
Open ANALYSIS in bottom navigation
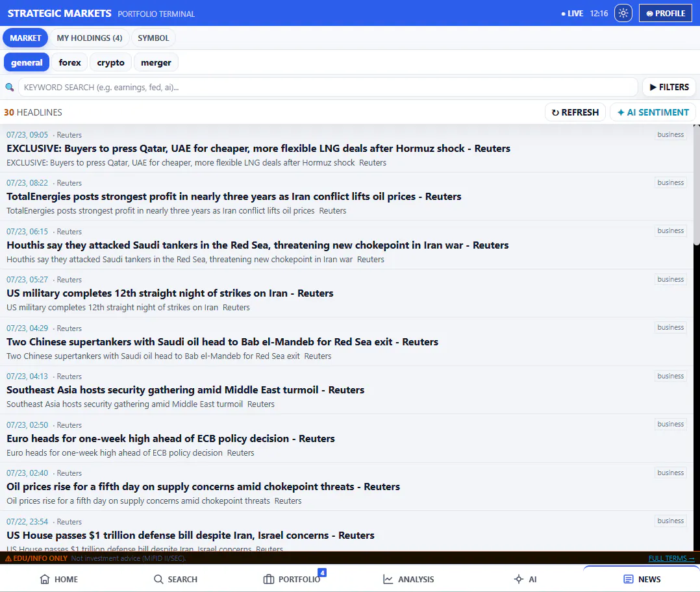pos(408,579)
